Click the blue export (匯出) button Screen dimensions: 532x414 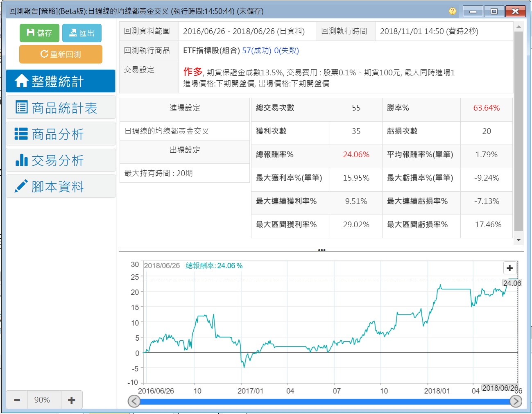click(x=81, y=33)
